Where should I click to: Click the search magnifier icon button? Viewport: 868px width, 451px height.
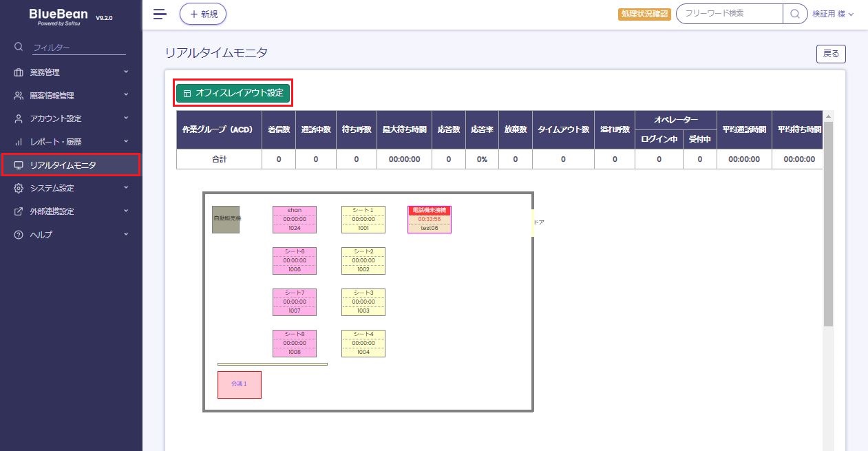click(795, 14)
